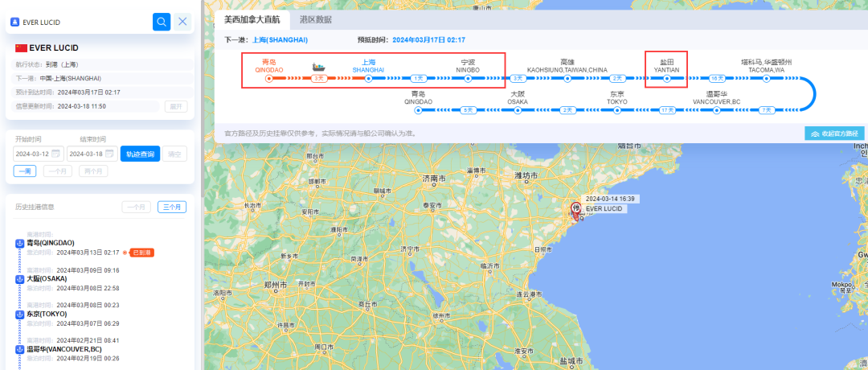The image size is (868, 370).
Task: Click the end date input field
Action: [x=92, y=154]
